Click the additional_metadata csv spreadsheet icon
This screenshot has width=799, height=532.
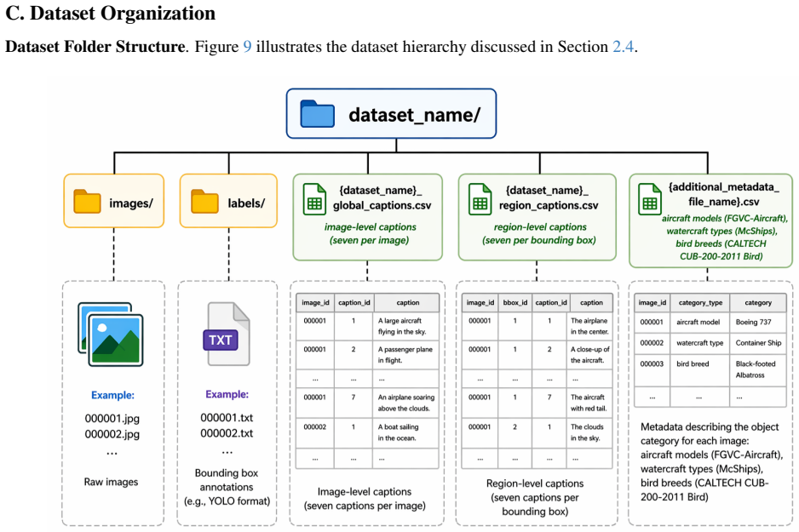[x=650, y=199]
